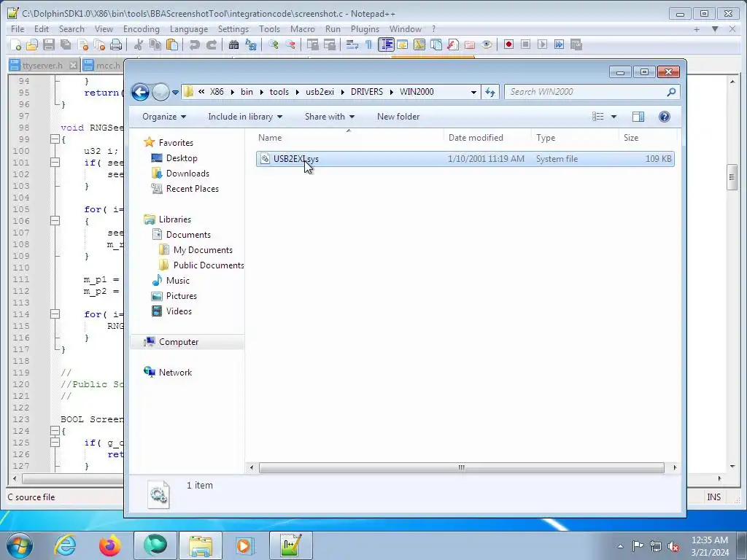
Task: Click the Replace icon in Notepad++ toolbar
Action: (x=251, y=44)
